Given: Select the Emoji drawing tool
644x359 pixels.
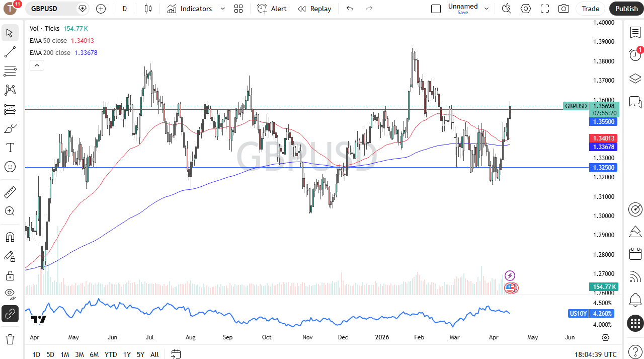Looking at the screenshot, I should 10,167.
